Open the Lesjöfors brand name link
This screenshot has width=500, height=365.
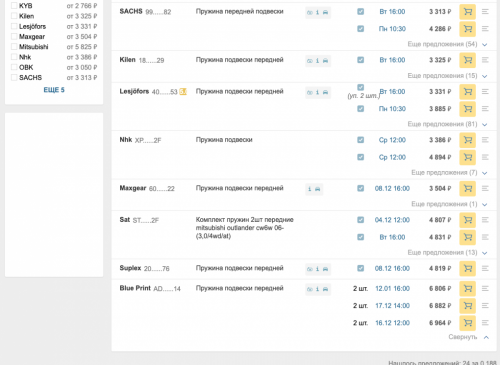[x=134, y=91]
